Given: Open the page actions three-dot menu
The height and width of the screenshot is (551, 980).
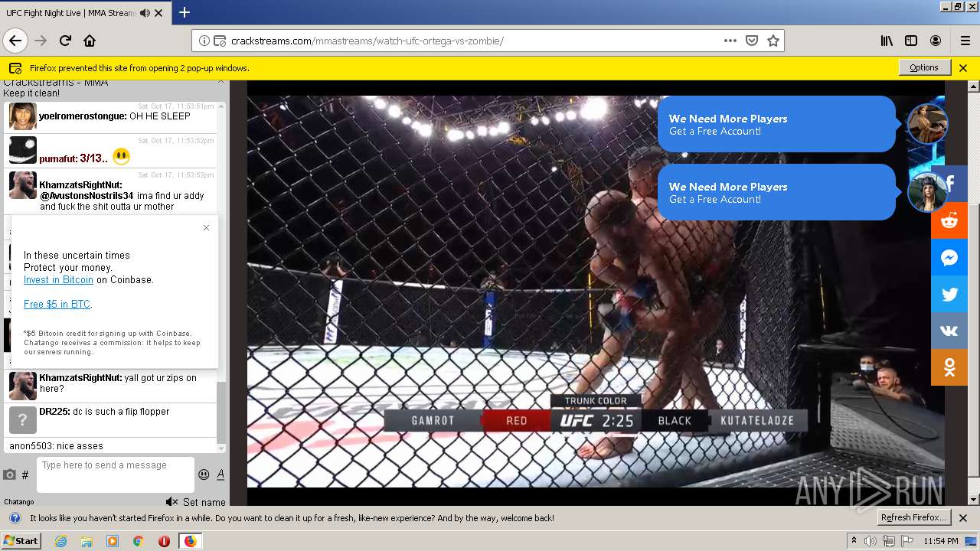Looking at the screenshot, I should pyautogui.click(x=730, y=41).
